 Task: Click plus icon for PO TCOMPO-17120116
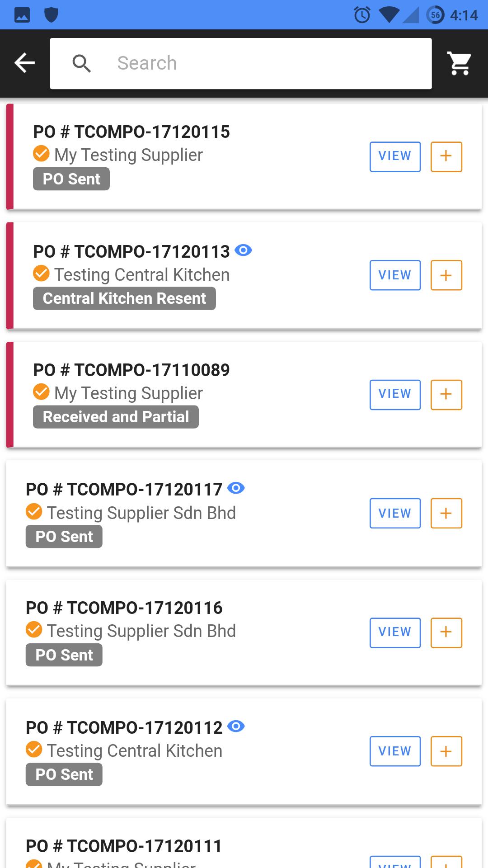[x=446, y=632]
